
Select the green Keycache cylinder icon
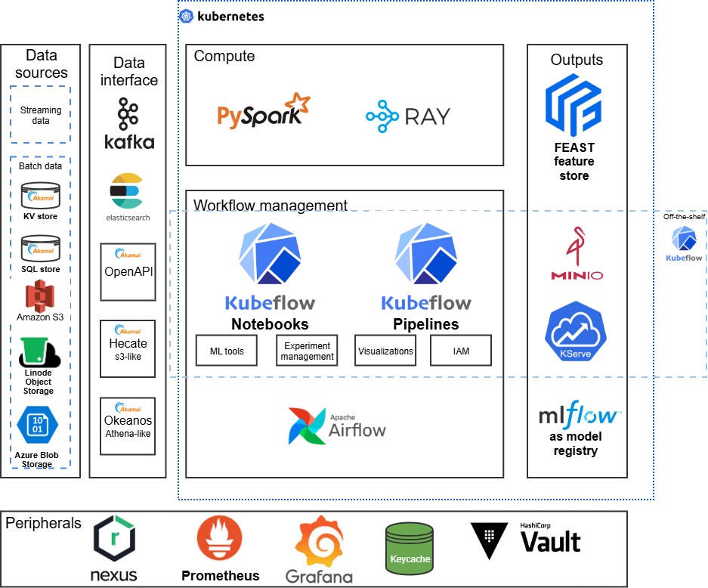(410, 549)
